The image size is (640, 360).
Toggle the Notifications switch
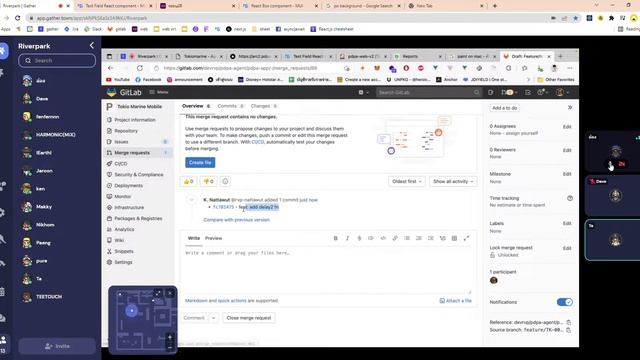tap(564, 302)
